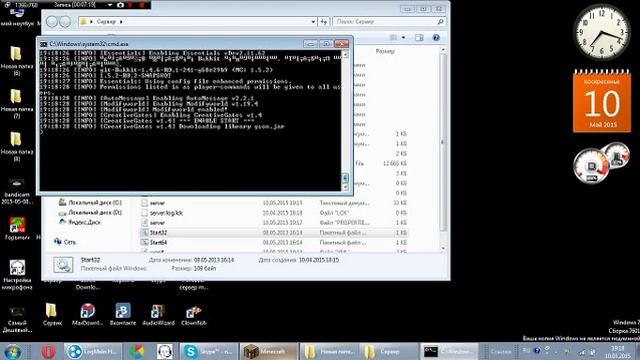Viewport: 640px width, 360px height.
Task: Select the Настройка микрофона desktop shortcut
Action: click(17, 275)
